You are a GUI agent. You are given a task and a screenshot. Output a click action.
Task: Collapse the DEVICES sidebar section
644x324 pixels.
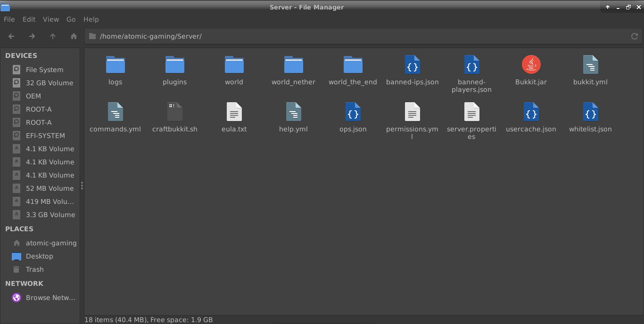pyautogui.click(x=21, y=56)
